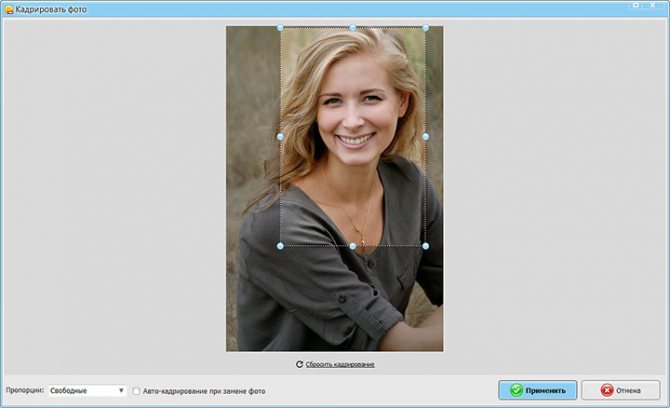This screenshot has height=408, width=670.
Task: Click the top-right crop corner handle
Action: (x=425, y=28)
